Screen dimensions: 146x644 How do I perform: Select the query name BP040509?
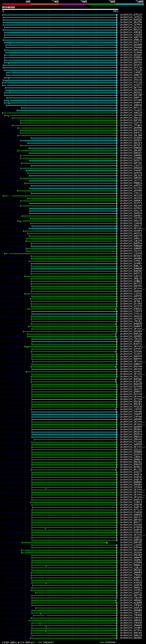[x=8, y=7]
